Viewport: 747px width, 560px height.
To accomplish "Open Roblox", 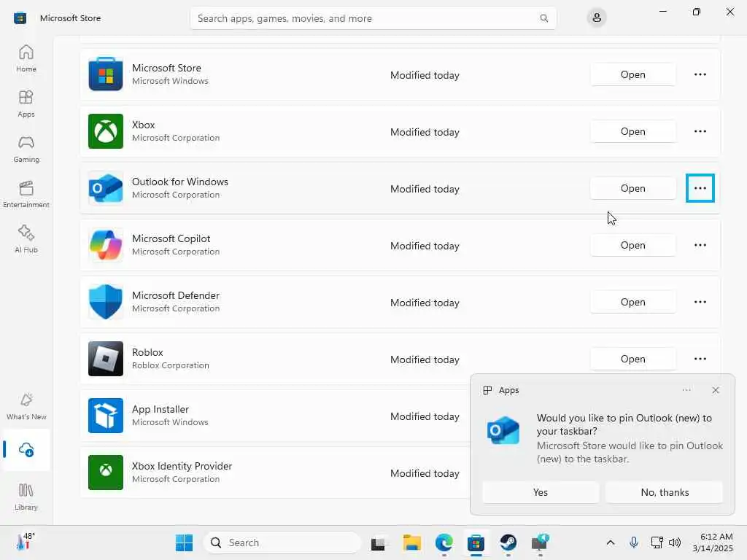I will (632, 359).
